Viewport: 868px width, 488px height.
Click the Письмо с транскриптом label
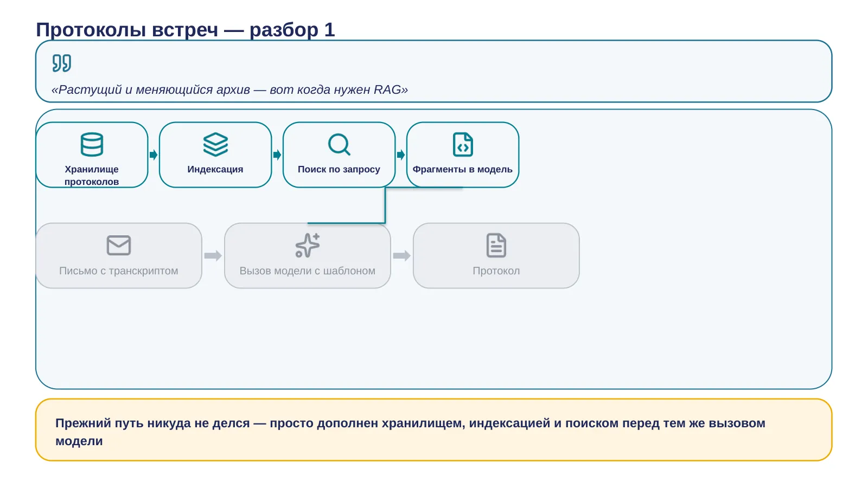coord(119,271)
